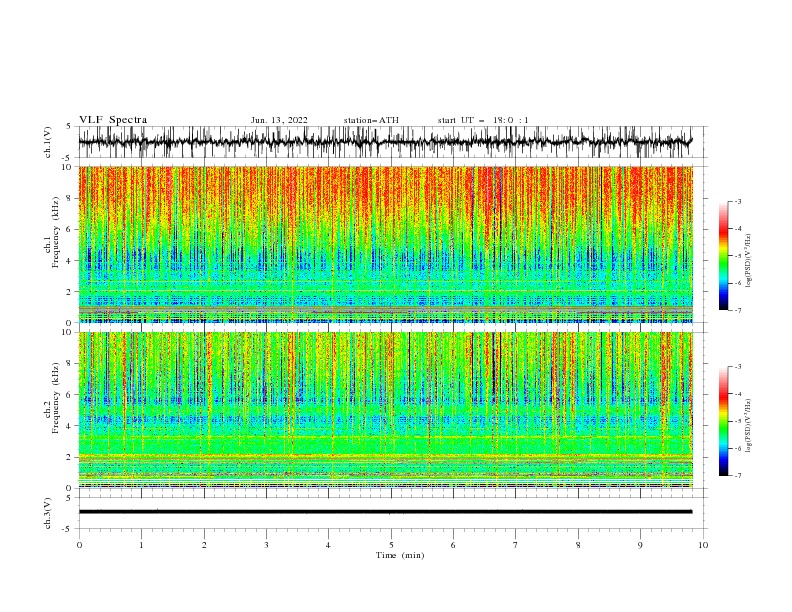Click the 'VLF Spectra' plot title
Viewport: 792px width, 612px height.
(113, 120)
